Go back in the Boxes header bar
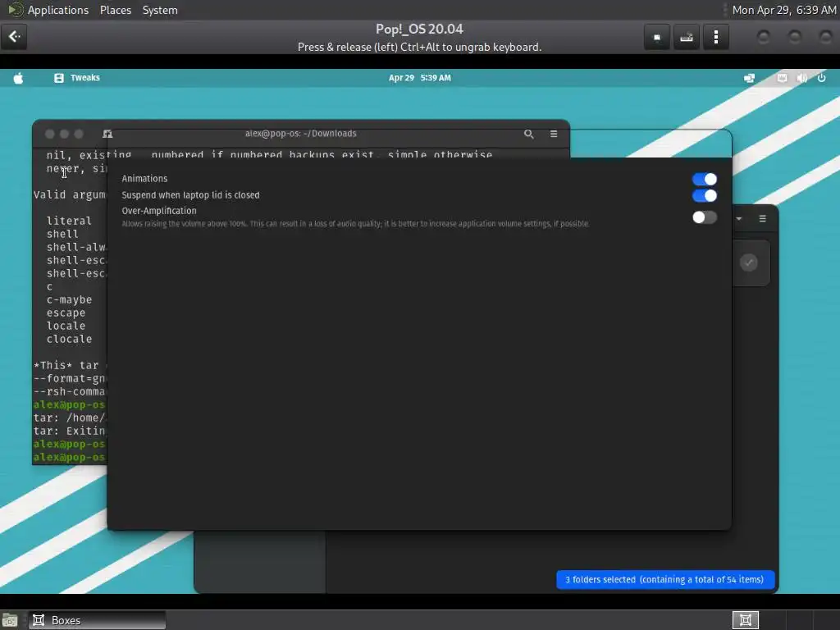The height and width of the screenshot is (630, 840). [15, 37]
